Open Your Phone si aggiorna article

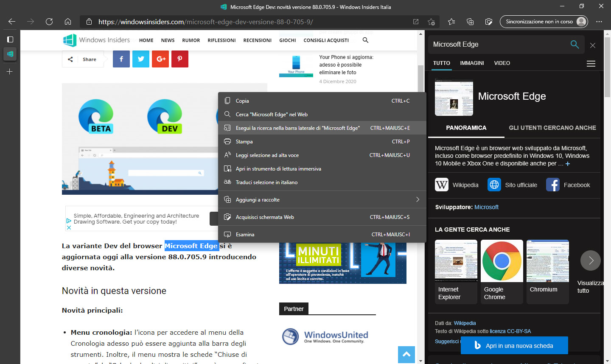tap(346, 65)
